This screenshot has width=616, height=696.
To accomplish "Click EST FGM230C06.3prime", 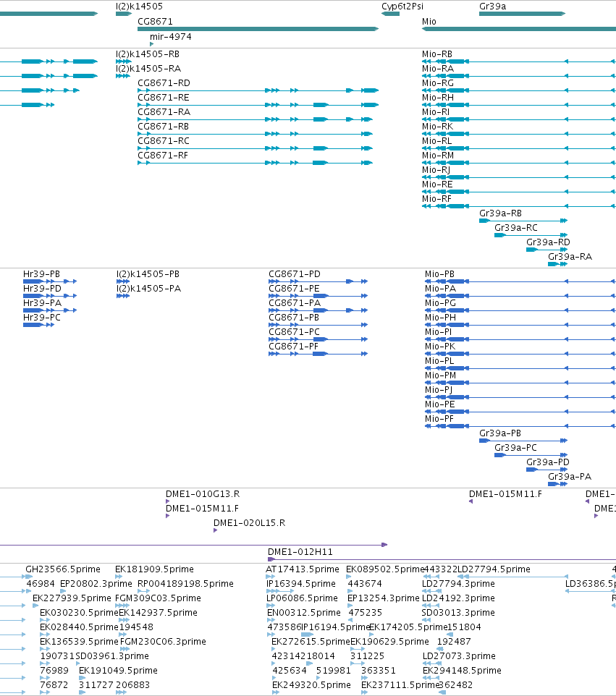I will (x=163, y=642).
